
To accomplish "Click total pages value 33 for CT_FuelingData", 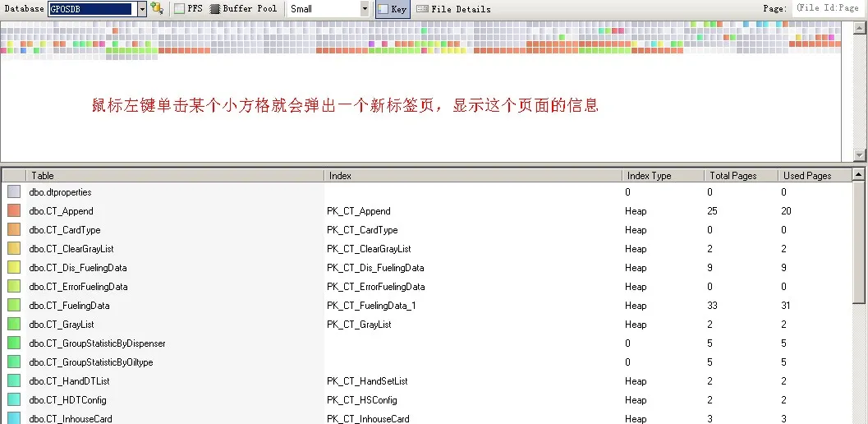I will (712, 306).
